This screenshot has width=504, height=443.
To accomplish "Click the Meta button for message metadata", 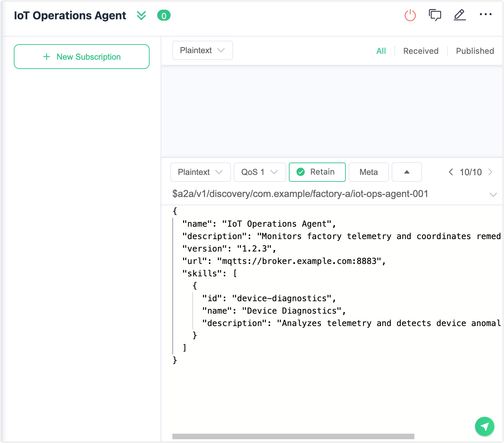I will click(368, 172).
